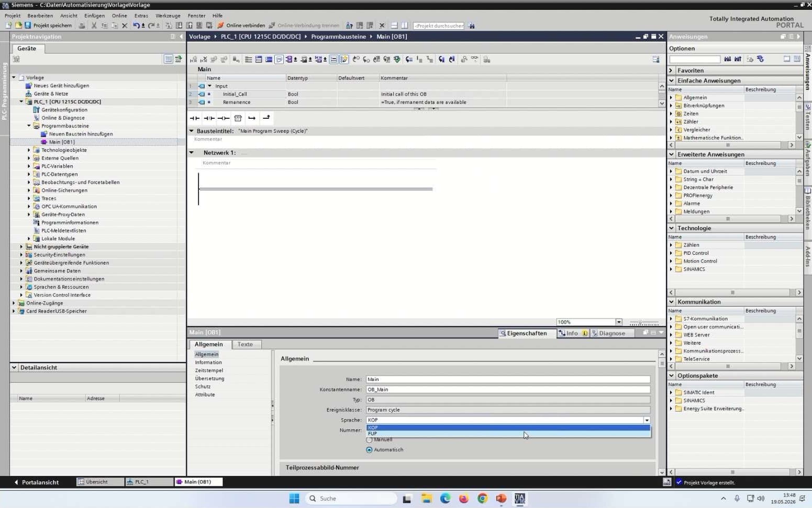Switch to the Info tab
This screenshot has width=812, height=508.
click(x=572, y=333)
